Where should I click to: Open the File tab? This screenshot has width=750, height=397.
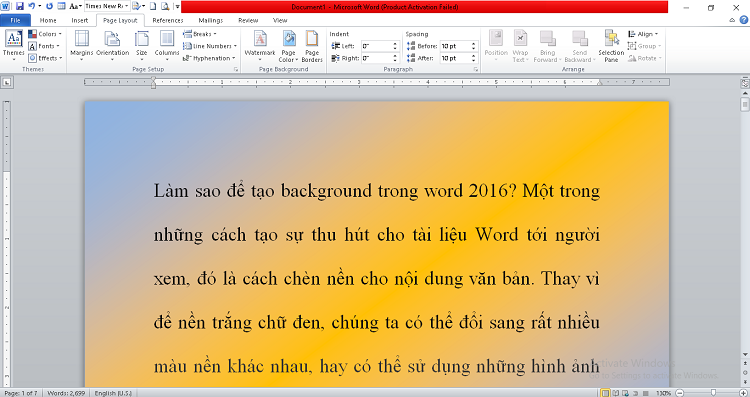[15, 20]
